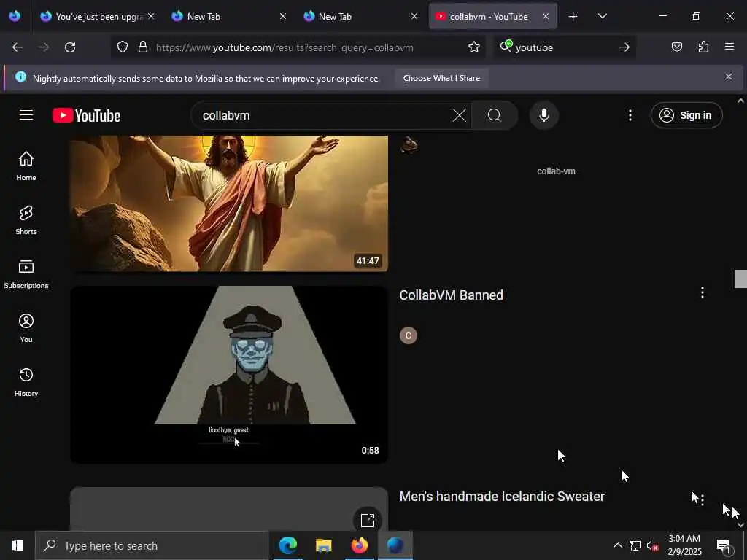The width and height of the screenshot is (747, 560).
Task: Open the You sidebar section
Action: [26, 327]
